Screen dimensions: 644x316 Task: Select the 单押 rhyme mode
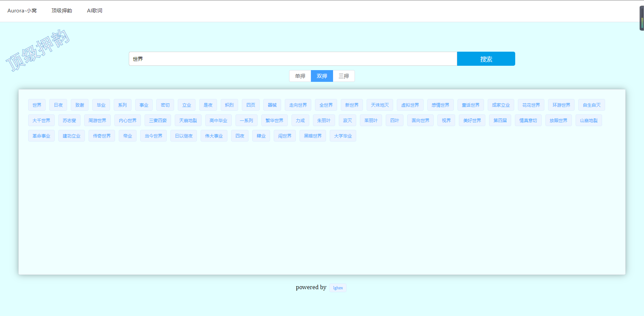coord(300,76)
